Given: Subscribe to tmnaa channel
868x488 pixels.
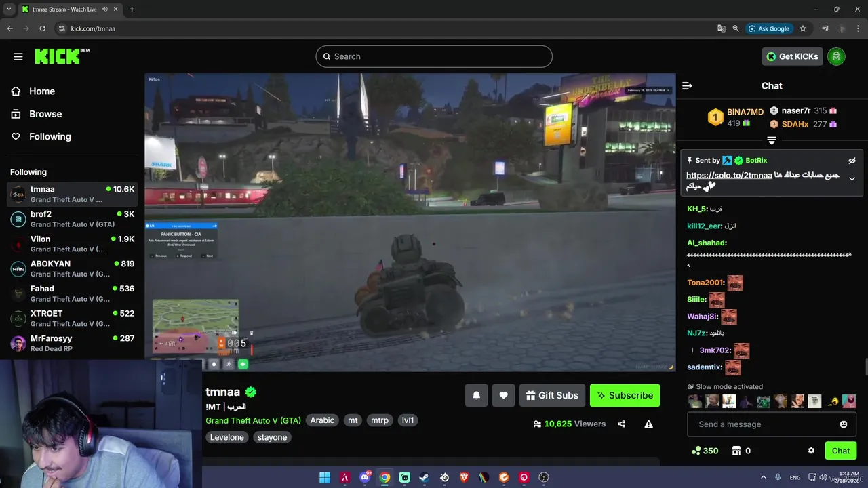Looking at the screenshot, I should (625, 395).
